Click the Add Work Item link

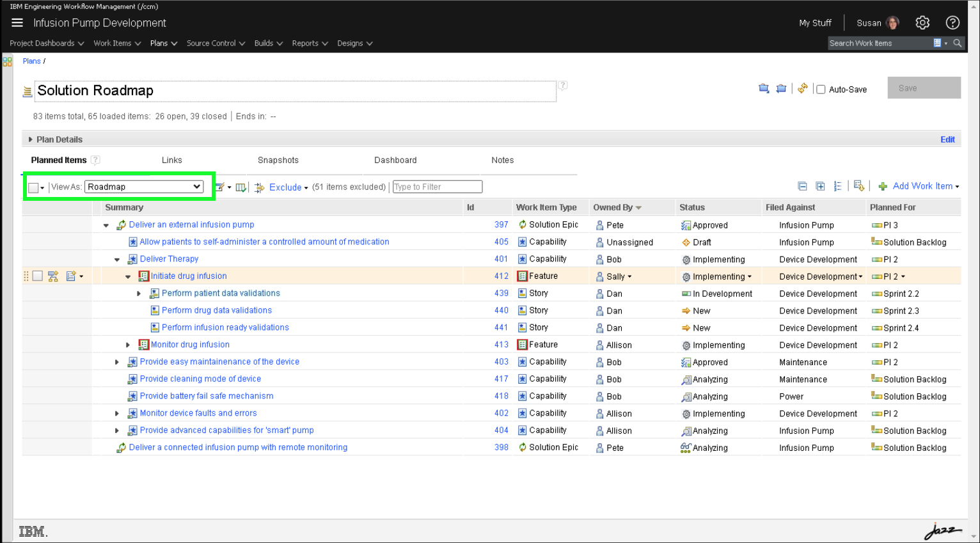922,186
